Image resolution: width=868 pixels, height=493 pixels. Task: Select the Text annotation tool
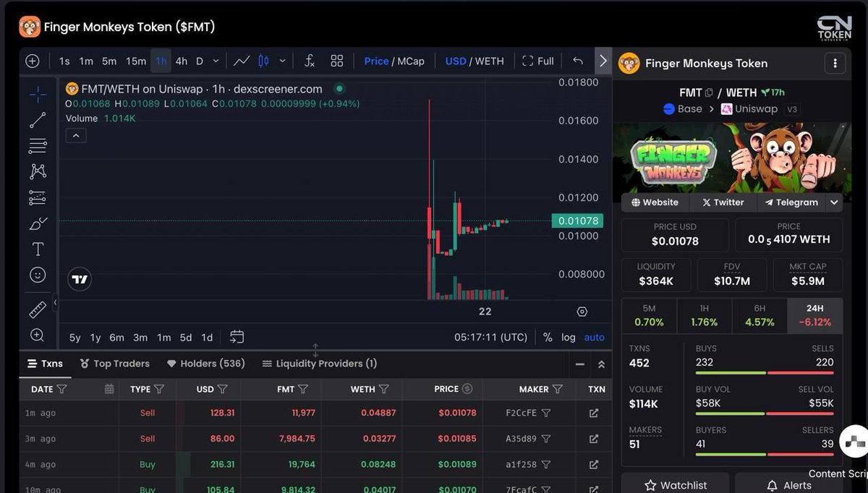pos(38,249)
